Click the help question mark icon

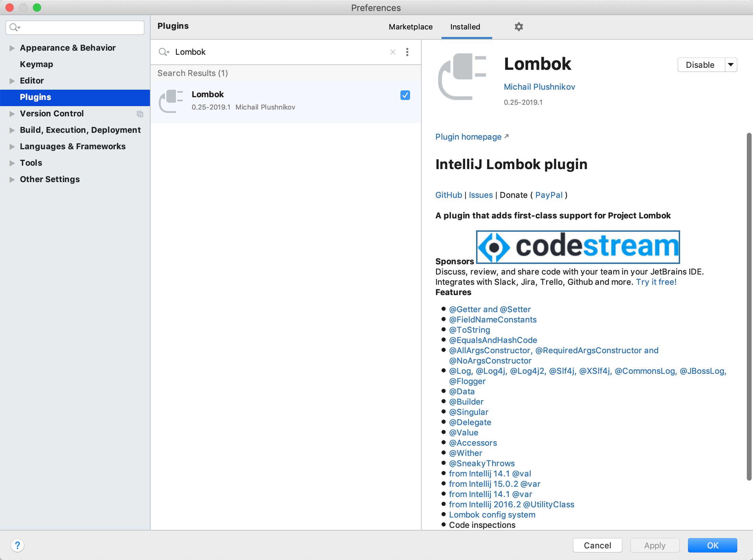pos(18,545)
